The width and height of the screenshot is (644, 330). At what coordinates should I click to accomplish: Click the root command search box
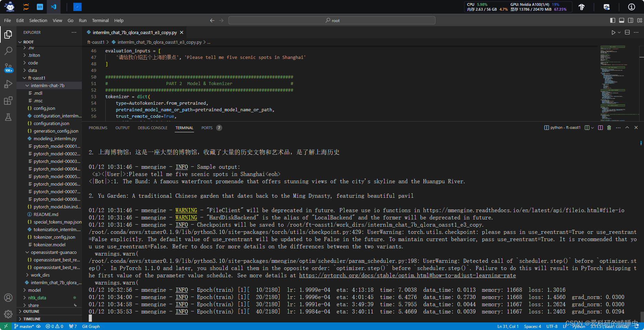[332, 21]
